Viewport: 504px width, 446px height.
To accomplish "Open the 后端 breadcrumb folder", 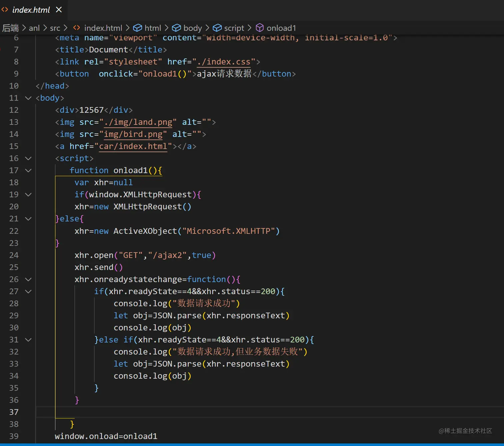I will point(10,28).
